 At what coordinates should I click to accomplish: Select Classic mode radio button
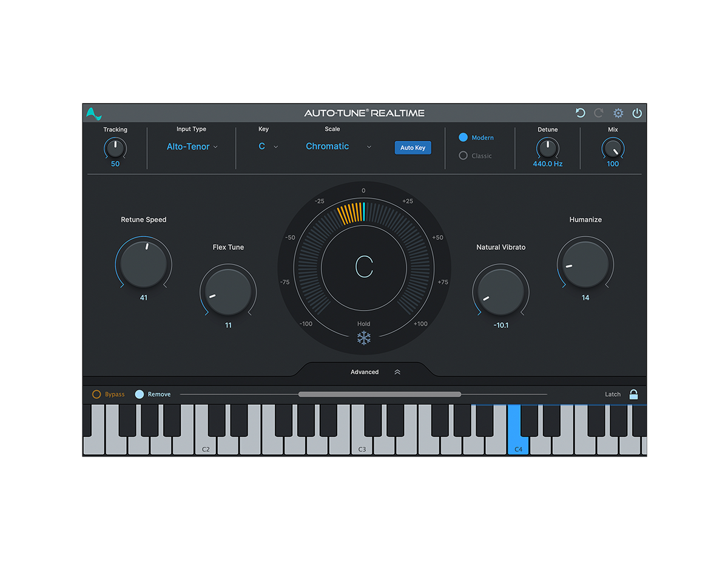pos(463,156)
